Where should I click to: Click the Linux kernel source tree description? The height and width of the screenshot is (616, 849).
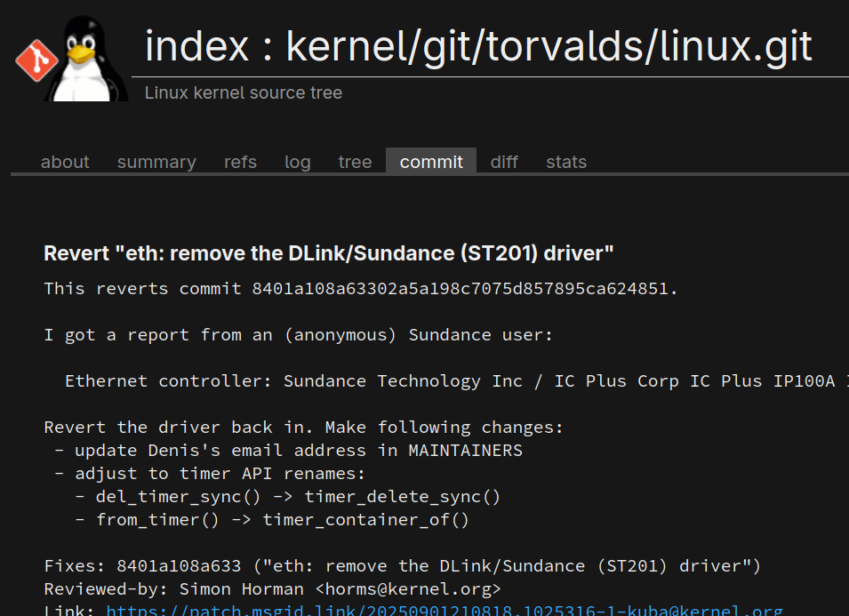(x=243, y=92)
